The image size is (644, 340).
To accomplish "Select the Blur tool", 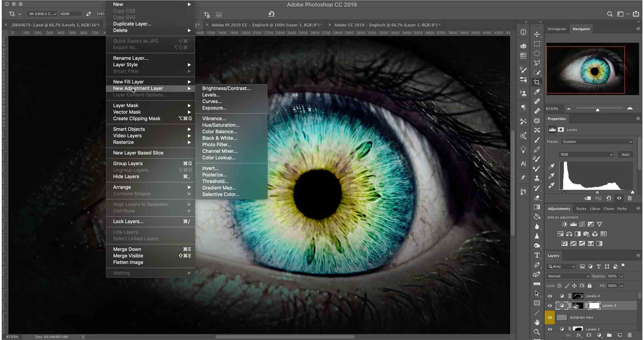I will coord(537,226).
